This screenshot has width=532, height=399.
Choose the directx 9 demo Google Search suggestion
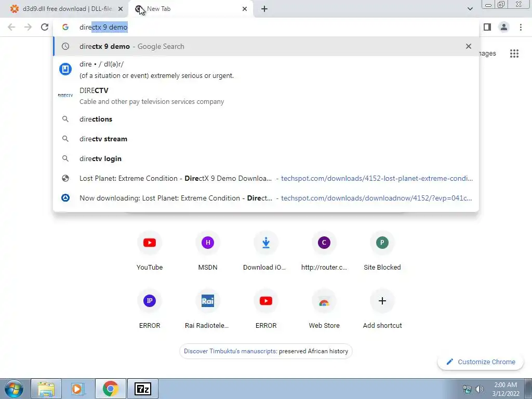265,46
